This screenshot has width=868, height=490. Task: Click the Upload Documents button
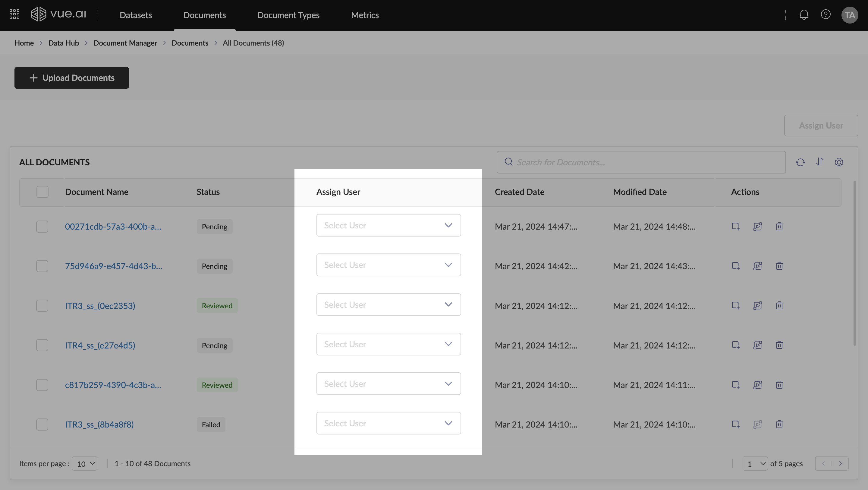[x=71, y=78]
